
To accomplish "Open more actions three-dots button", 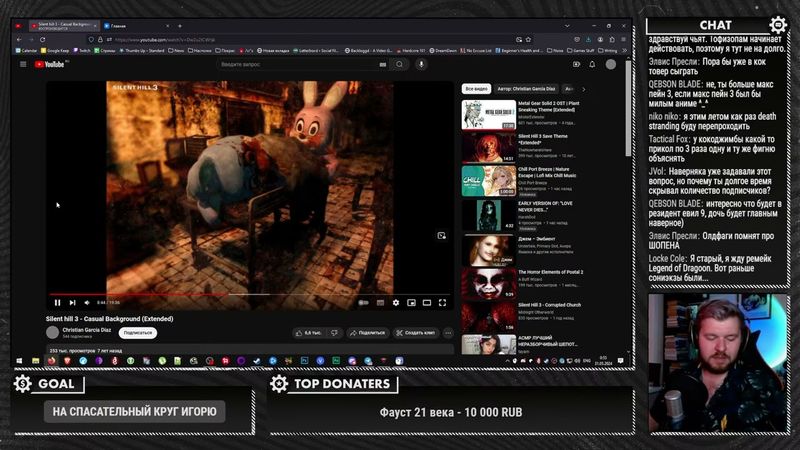I will click(x=448, y=333).
